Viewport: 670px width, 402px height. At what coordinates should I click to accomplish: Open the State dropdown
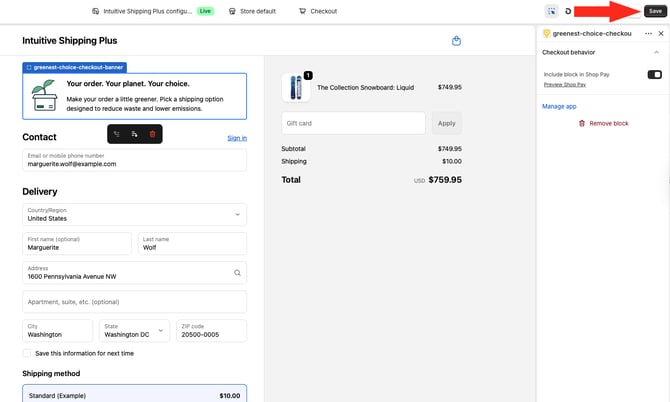[135, 331]
